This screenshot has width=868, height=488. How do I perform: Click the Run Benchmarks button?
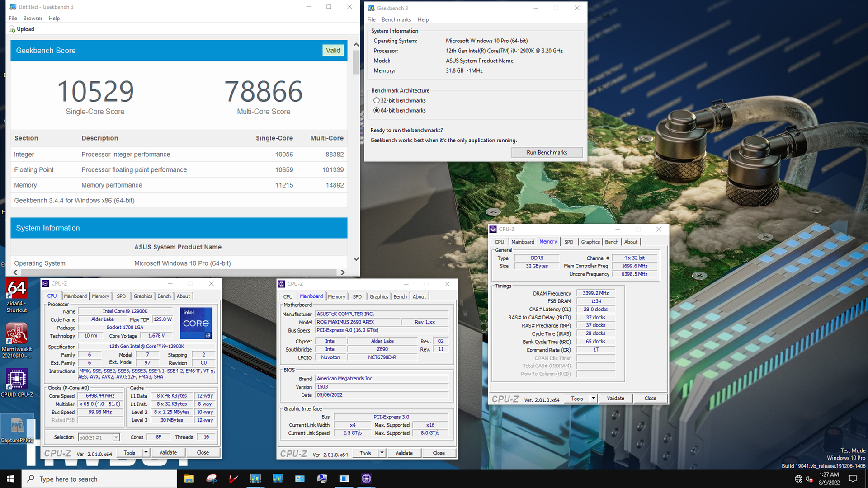pos(547,152)
